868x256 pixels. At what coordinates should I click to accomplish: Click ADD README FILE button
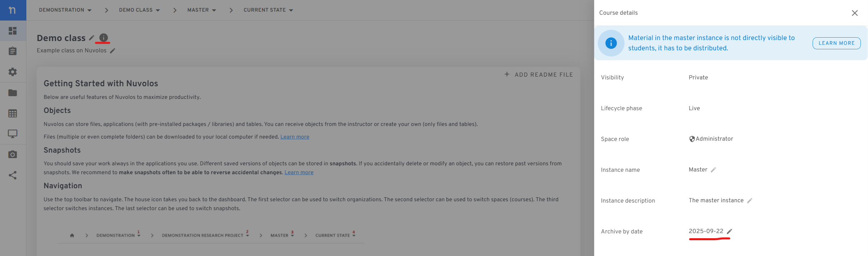coord(539,75)
